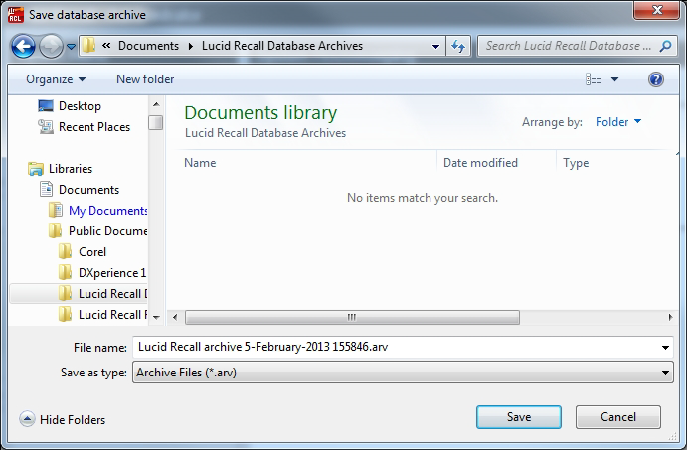Click New folder
The width and height of the screenshot is (687, 450).
coord(145,79)
